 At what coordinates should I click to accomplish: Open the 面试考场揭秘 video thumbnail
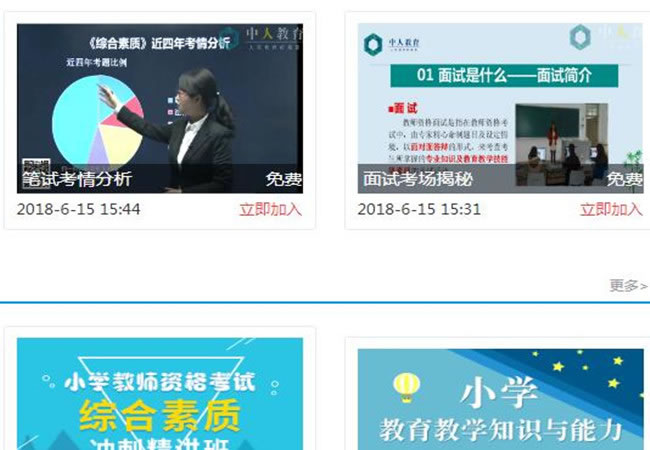click(500, 109)
